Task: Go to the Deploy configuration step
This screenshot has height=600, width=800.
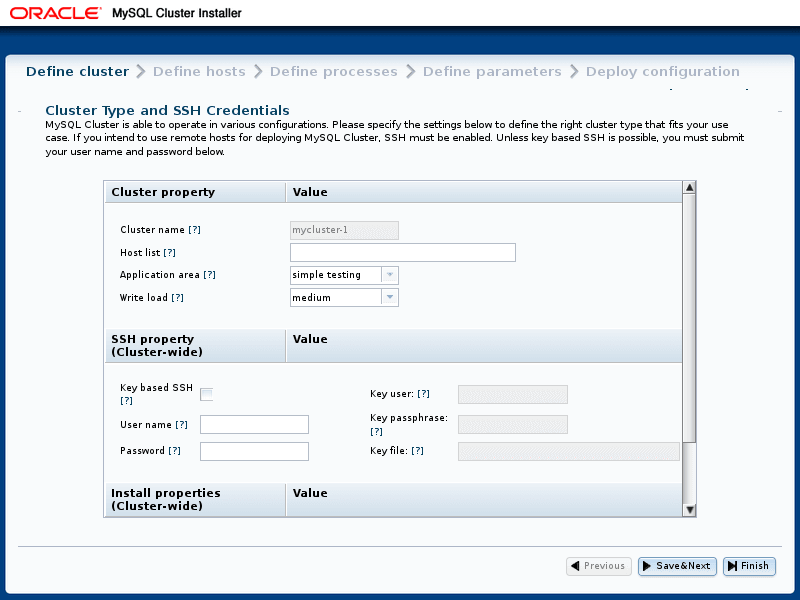Action: coord(662,71)
